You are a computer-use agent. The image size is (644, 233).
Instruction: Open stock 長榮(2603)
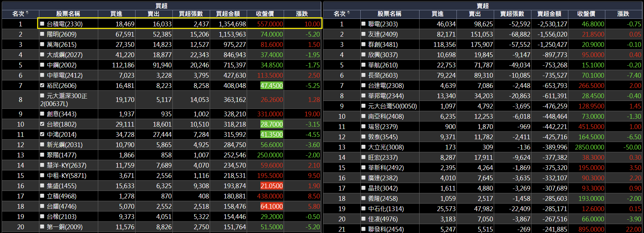pos(383,75)
